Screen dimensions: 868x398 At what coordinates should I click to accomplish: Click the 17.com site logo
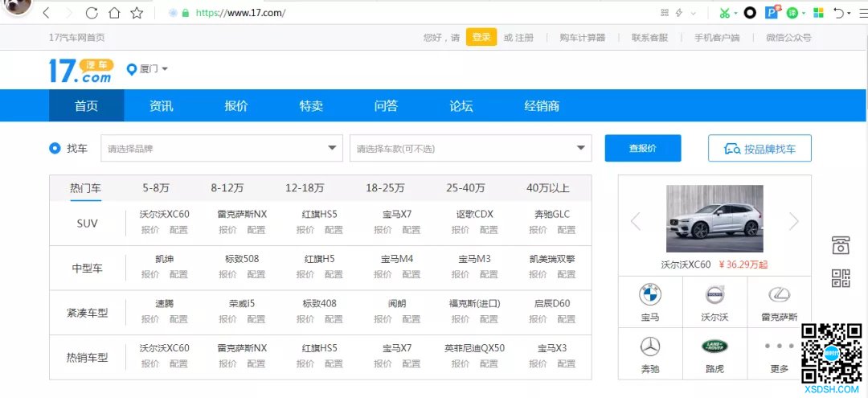81,71
